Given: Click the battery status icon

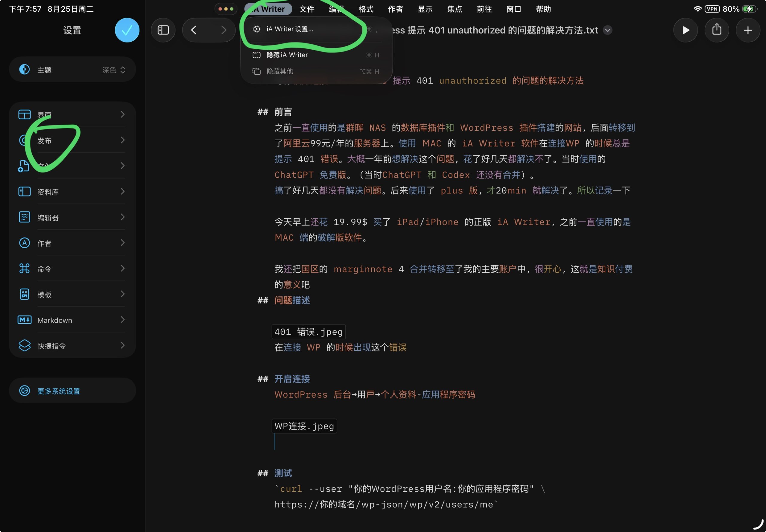Looking at the screenshot, I should click(750, 9).
